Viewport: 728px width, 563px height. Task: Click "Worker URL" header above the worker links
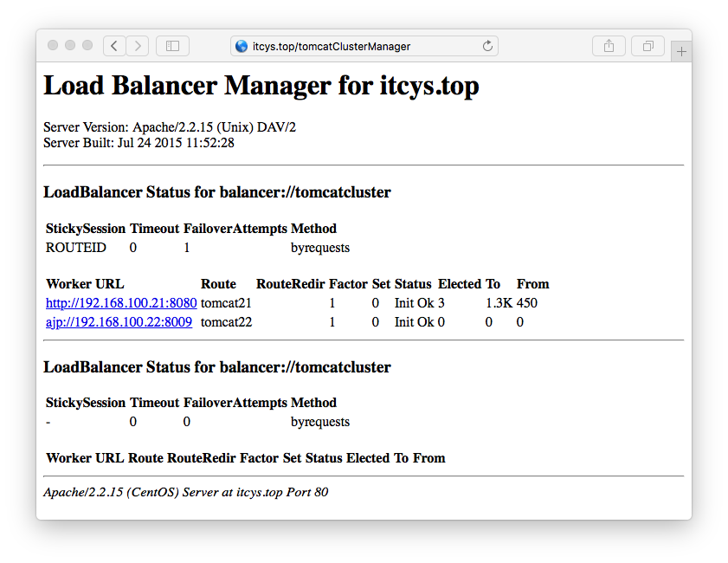click(85, 284)
